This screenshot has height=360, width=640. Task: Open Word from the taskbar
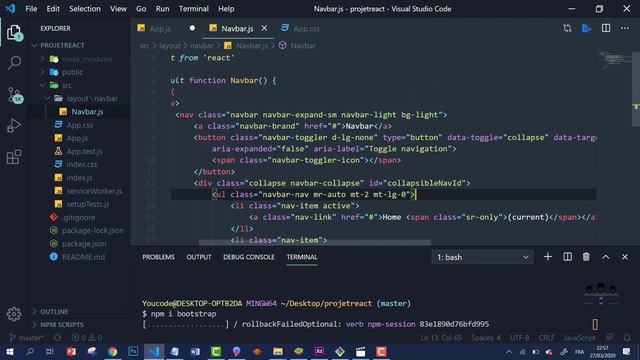pyautogui.click(x=195, y=351)
